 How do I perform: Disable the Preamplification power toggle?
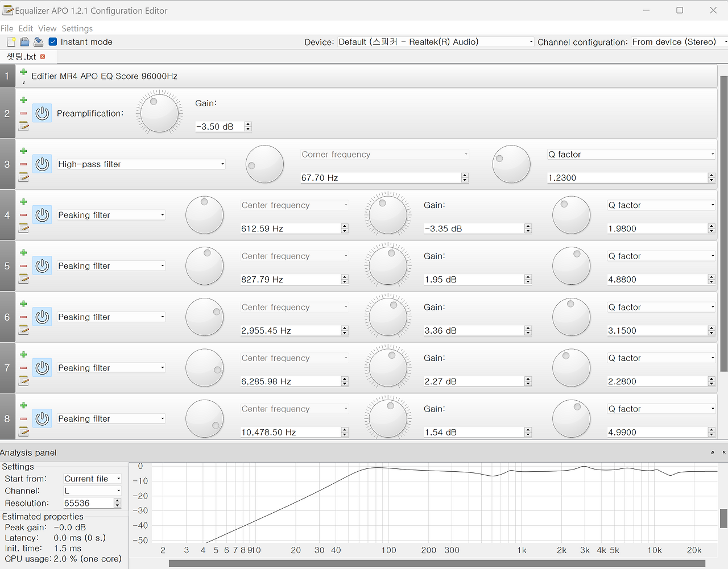[42, 113]
